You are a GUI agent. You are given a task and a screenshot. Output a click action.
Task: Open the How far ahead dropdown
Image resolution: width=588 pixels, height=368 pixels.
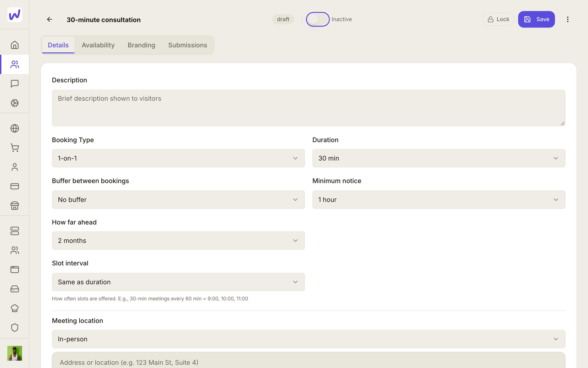[x=178, y=241]
